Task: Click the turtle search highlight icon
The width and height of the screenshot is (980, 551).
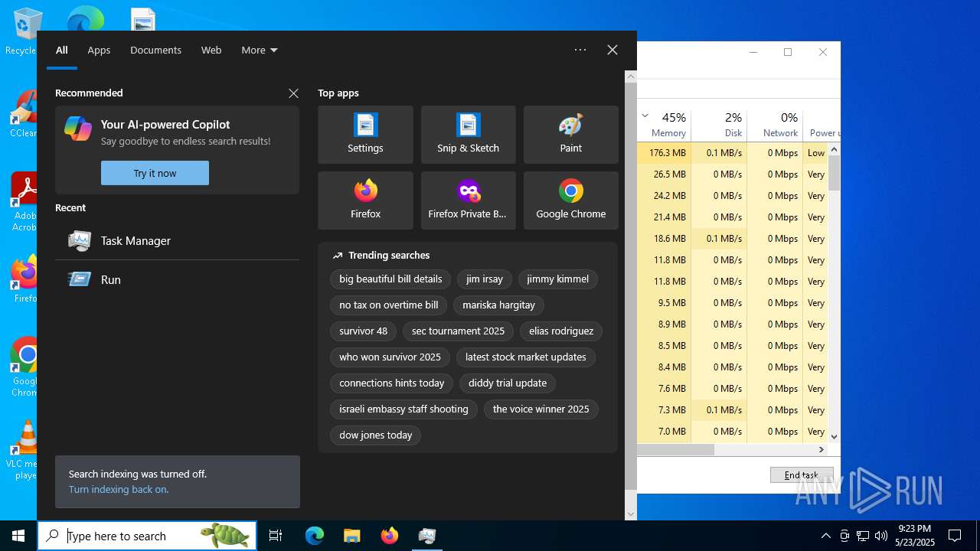Action: [224, 536]
